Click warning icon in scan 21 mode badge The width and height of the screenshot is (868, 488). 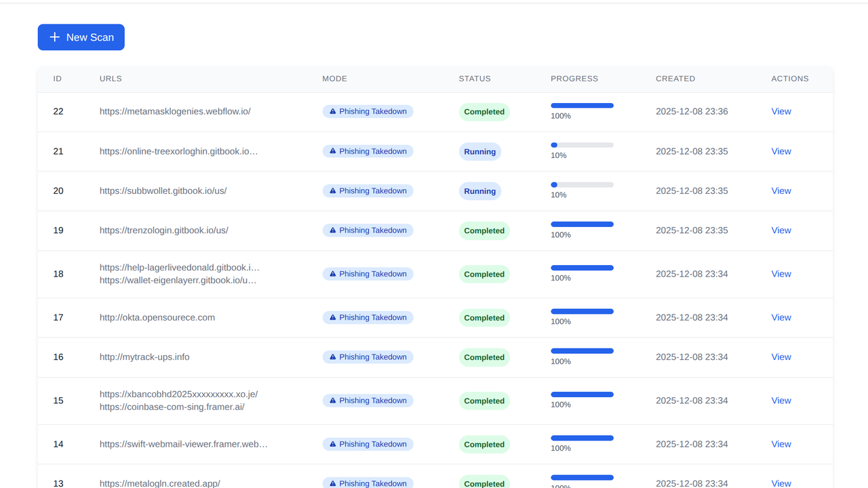(333, 151)
